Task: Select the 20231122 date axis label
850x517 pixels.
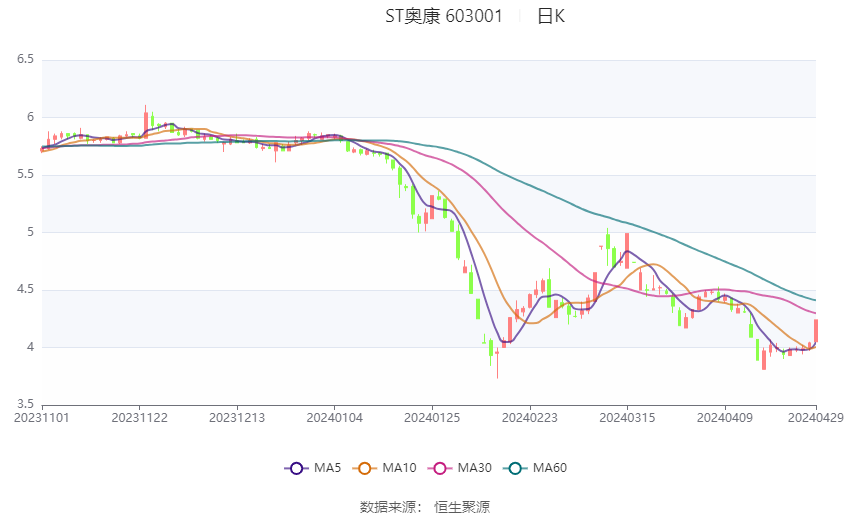Action: tap(139, 418)
